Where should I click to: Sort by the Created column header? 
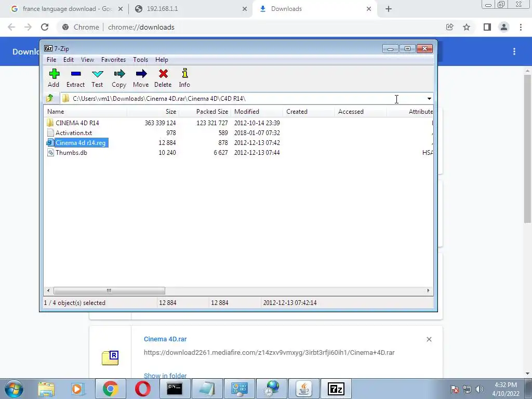(x=309, y=112)
